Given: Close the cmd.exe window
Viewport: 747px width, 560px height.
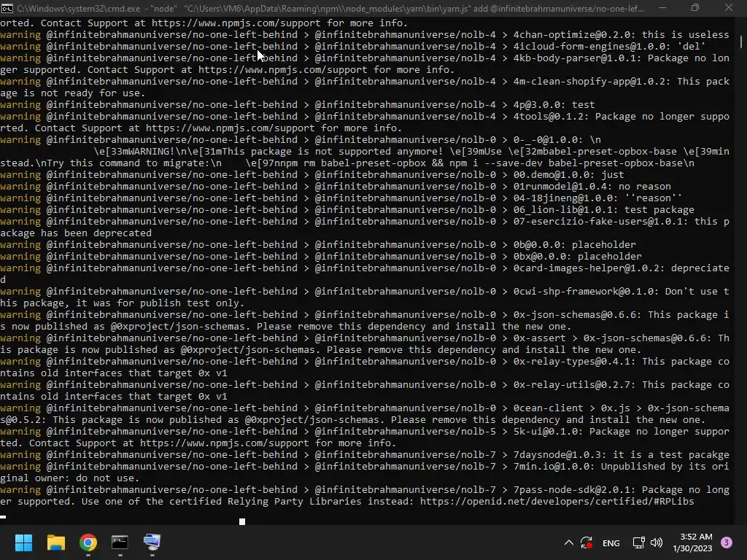Looking at the screenshot, I should click(x=729, y=8).
